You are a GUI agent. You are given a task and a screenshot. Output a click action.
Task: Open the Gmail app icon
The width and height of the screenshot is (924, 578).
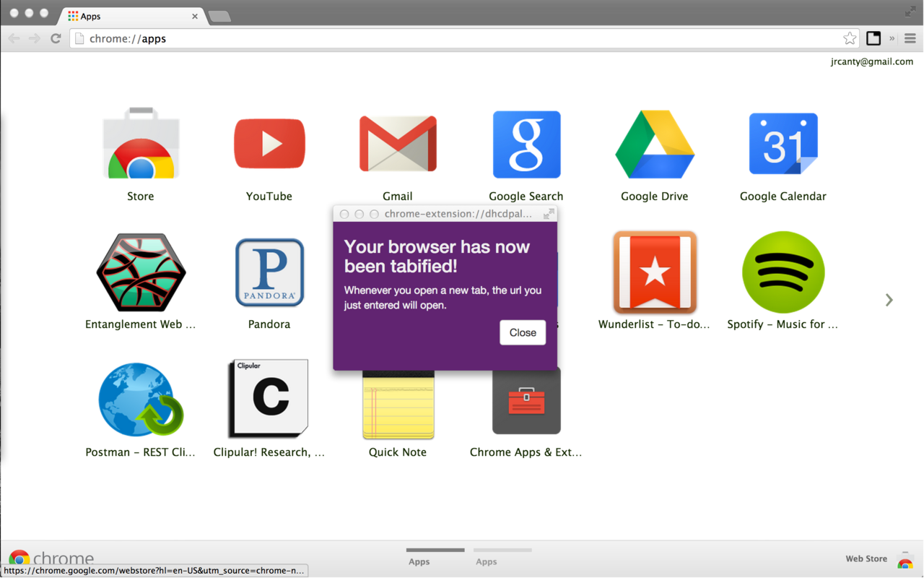398,144
